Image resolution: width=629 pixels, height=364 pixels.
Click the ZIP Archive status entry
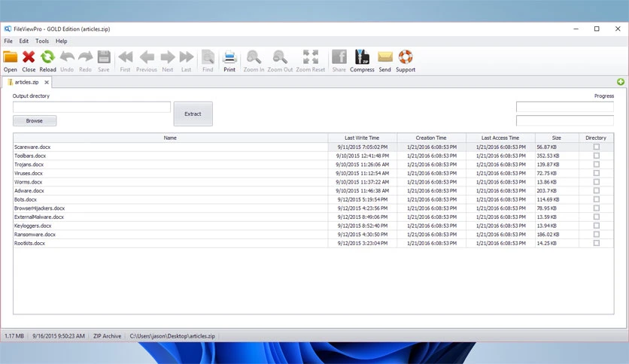point(107,336)
